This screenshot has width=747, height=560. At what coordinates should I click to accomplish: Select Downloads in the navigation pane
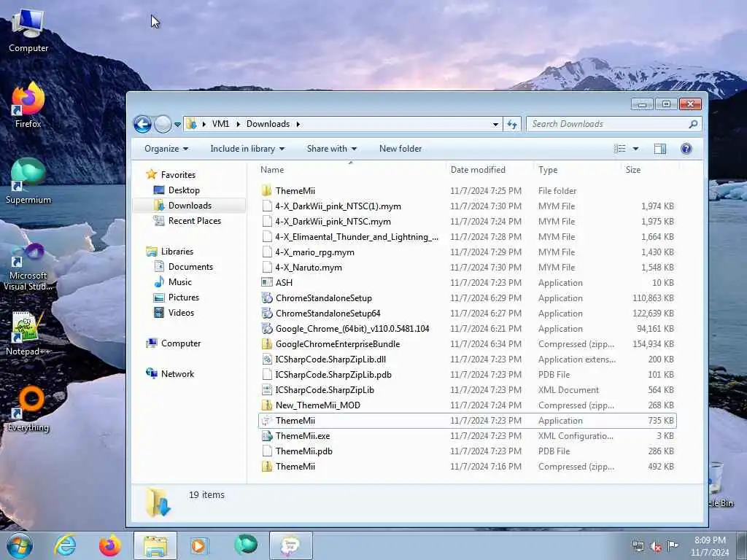click(x=190, y=206)
